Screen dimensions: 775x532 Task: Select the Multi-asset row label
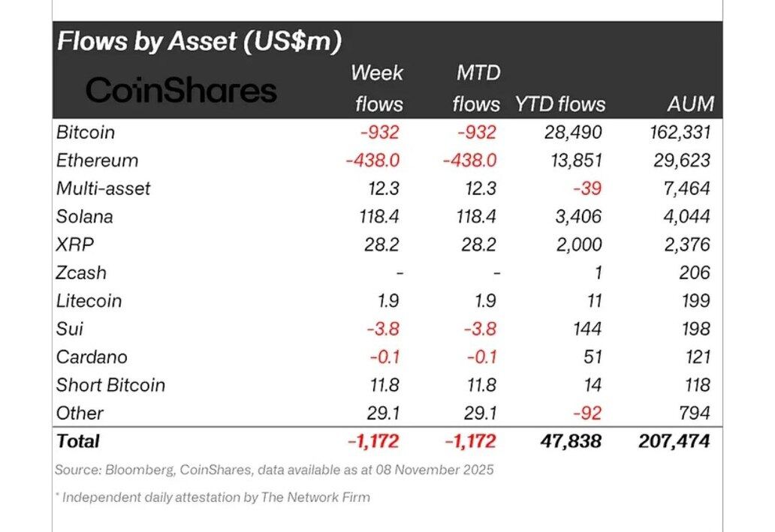tap(103, 188)
